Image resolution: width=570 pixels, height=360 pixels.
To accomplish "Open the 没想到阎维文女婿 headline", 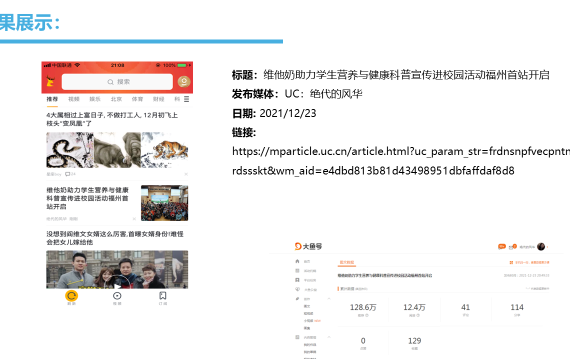I will tap(115, 238).
